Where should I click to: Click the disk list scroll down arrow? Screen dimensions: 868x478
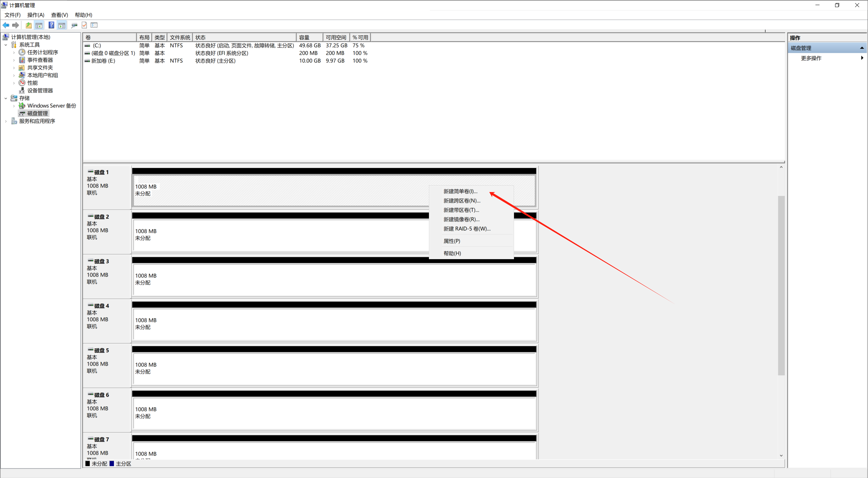pos(781,456)
